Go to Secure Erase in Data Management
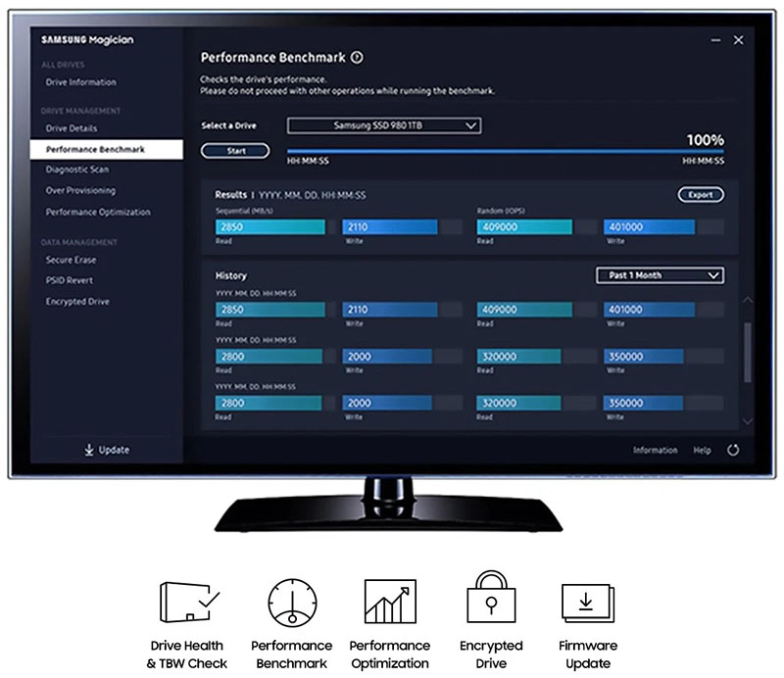This screenshot has height=678, width=784. tap(71, 261)
